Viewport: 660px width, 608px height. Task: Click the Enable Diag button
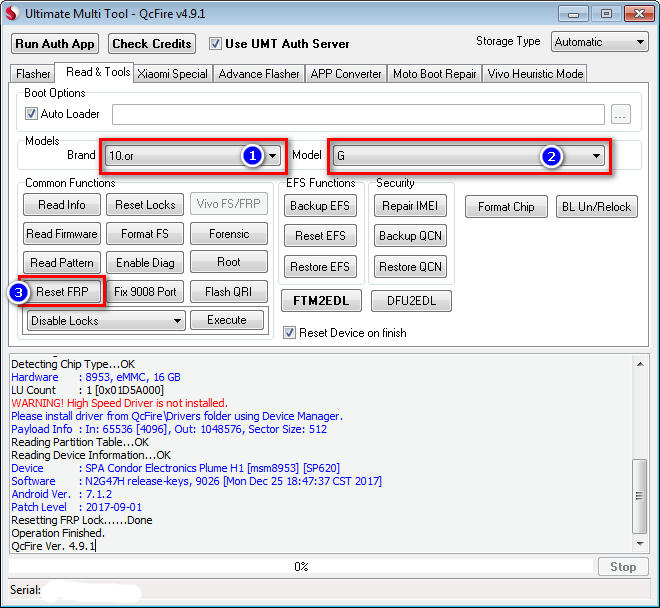[145, 263]
